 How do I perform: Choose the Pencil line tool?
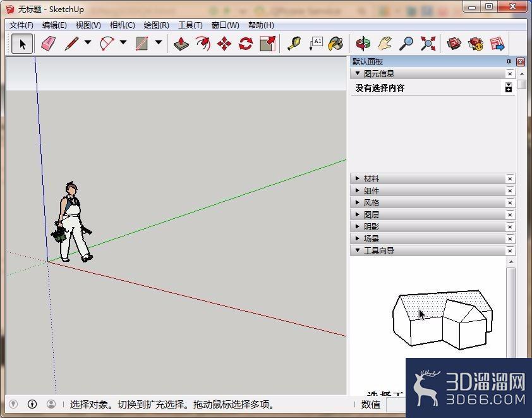(71, 44)
